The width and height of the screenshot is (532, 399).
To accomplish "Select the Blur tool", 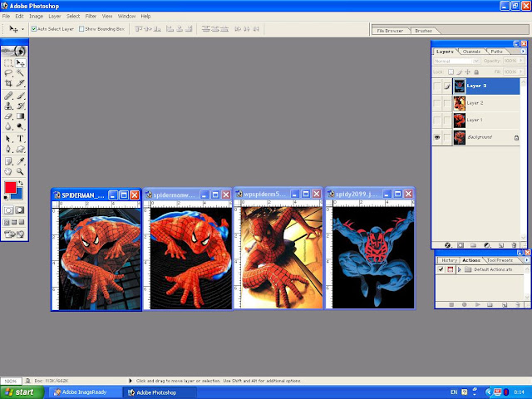I will coord(8,126).
